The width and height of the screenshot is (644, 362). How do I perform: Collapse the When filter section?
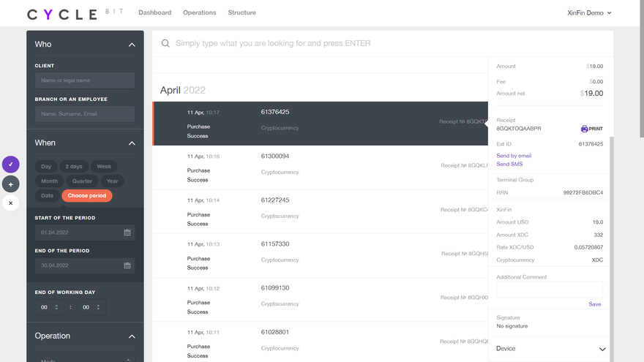pos(132,143)
